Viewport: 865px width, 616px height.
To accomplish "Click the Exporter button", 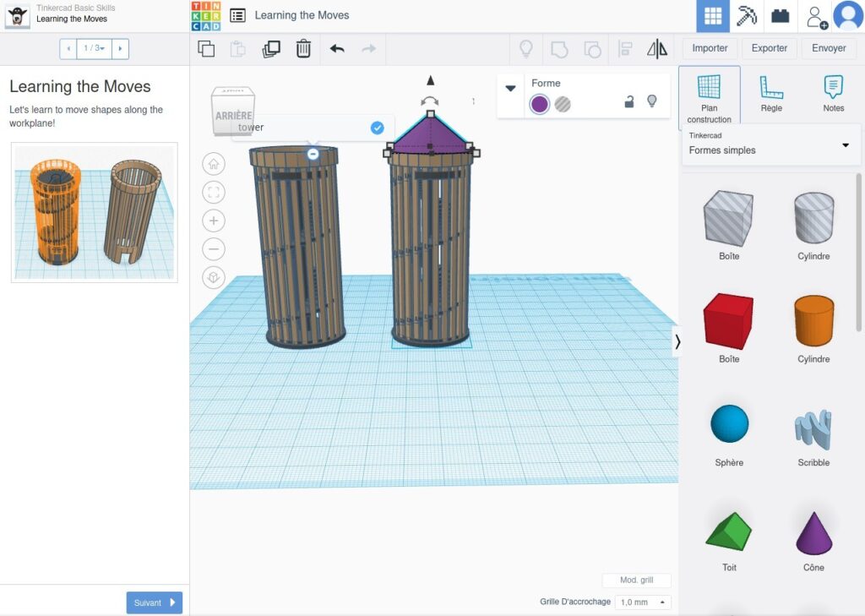I will pyautogui.click(x=769, y=48).
